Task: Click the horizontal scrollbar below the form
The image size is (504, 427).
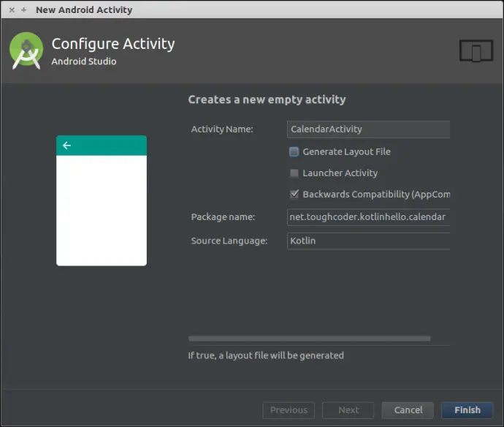Action: pos(309,339)
